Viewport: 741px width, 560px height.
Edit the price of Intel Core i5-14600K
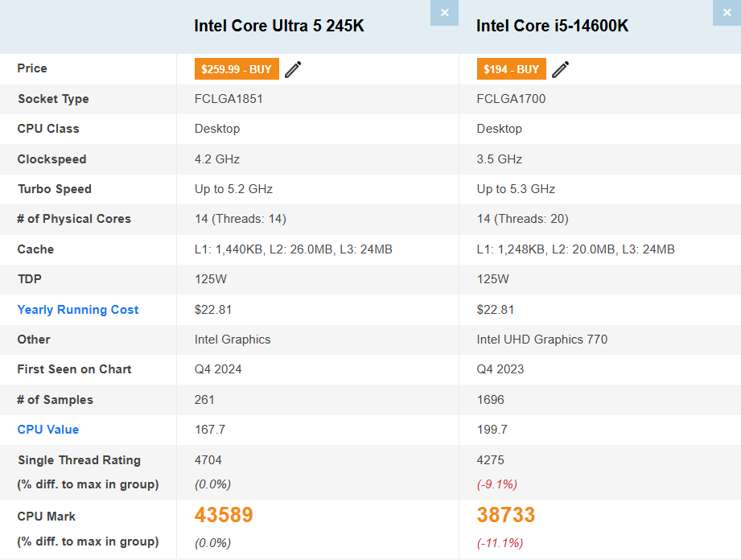click(560, 69)
